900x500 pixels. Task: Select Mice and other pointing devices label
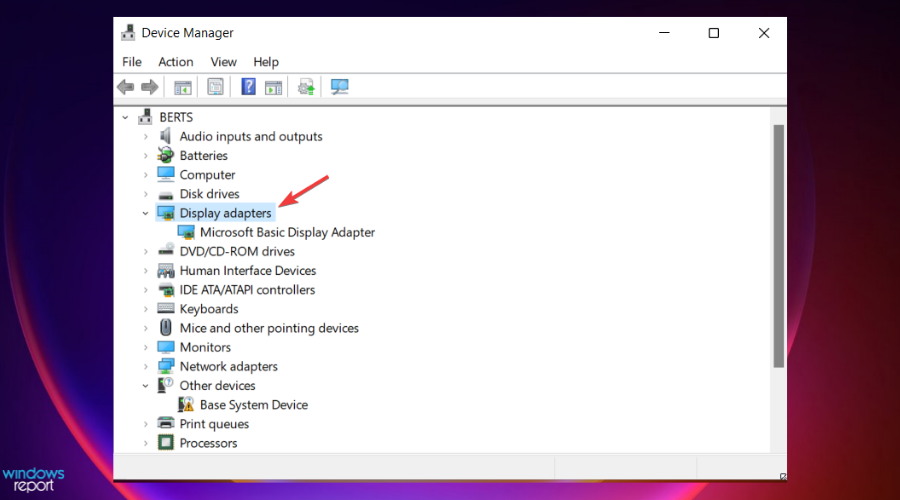pyautogui.click(x=269, y=328)
